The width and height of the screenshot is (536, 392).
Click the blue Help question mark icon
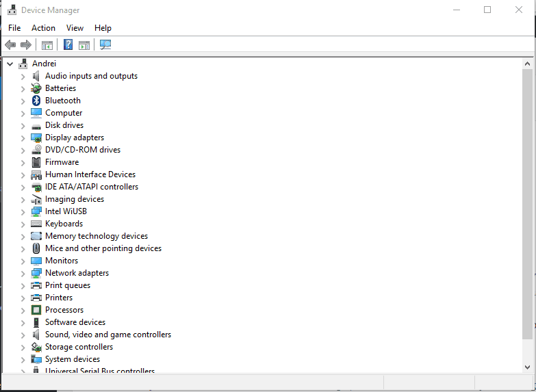pos(68,45)
